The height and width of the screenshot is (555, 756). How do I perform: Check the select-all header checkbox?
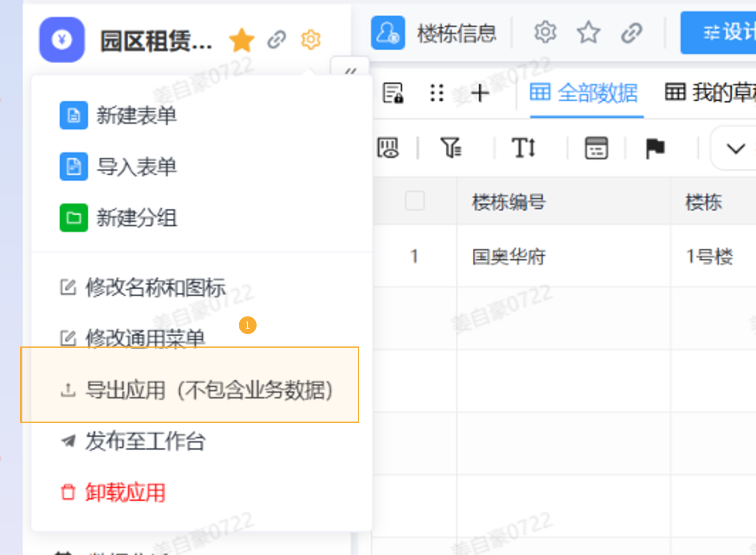415,201
